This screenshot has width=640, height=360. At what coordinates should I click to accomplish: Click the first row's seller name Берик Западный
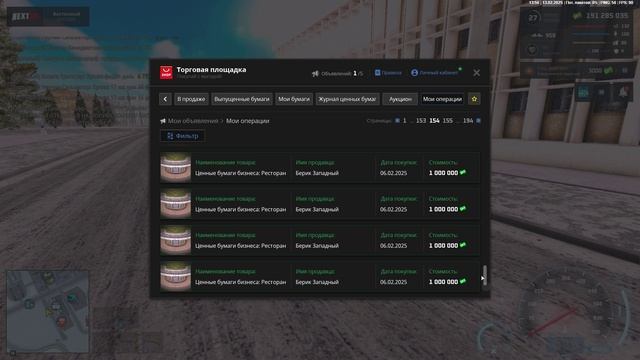tap(317, 173)
